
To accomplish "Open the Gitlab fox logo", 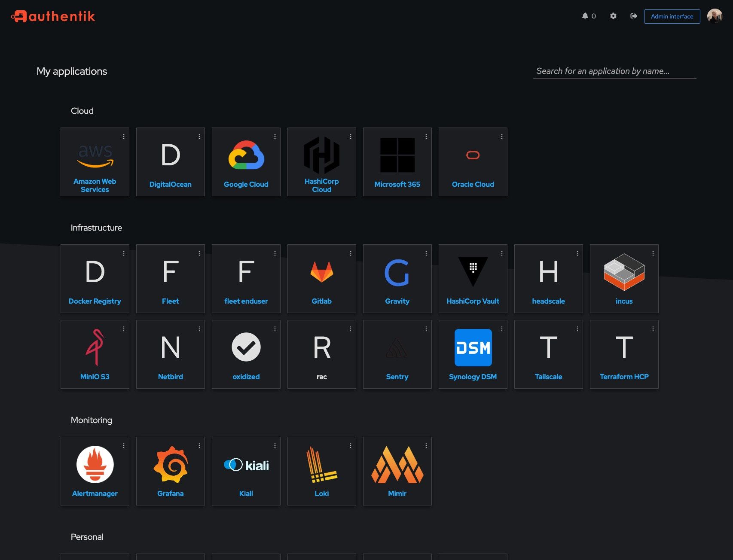I will (x=322, y=272).
